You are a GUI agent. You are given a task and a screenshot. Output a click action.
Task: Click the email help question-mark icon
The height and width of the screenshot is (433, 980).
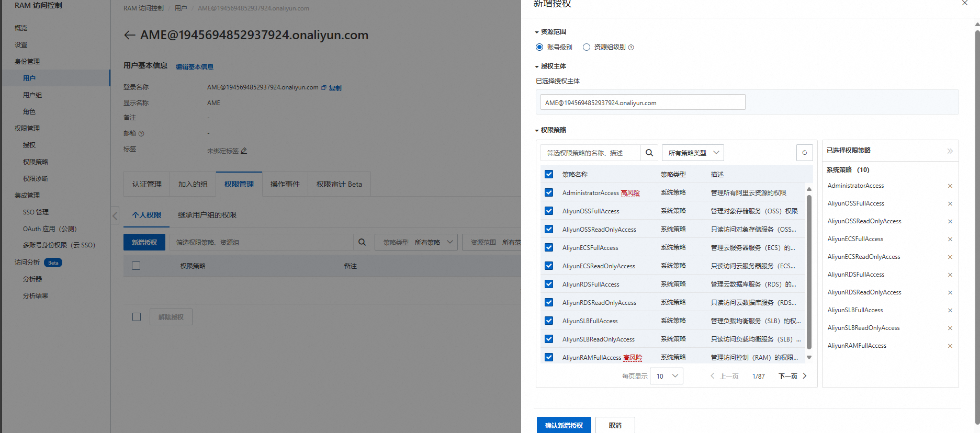coord(141,134)
